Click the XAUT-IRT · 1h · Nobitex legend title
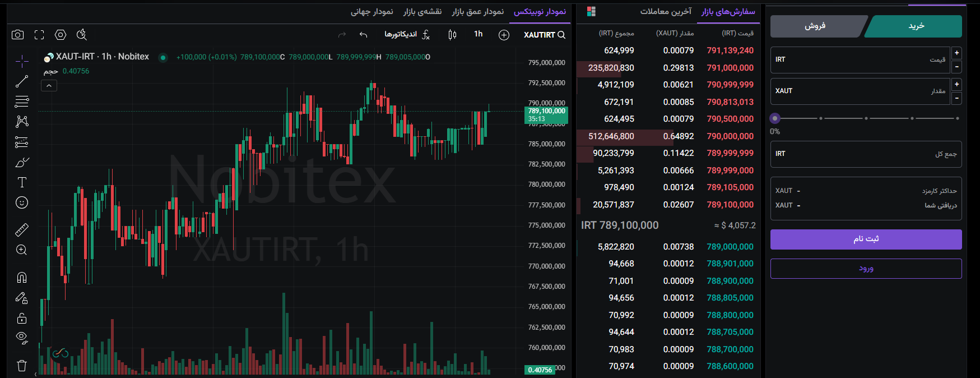Viewport: 980px width, 378px height. coord(103,57)
